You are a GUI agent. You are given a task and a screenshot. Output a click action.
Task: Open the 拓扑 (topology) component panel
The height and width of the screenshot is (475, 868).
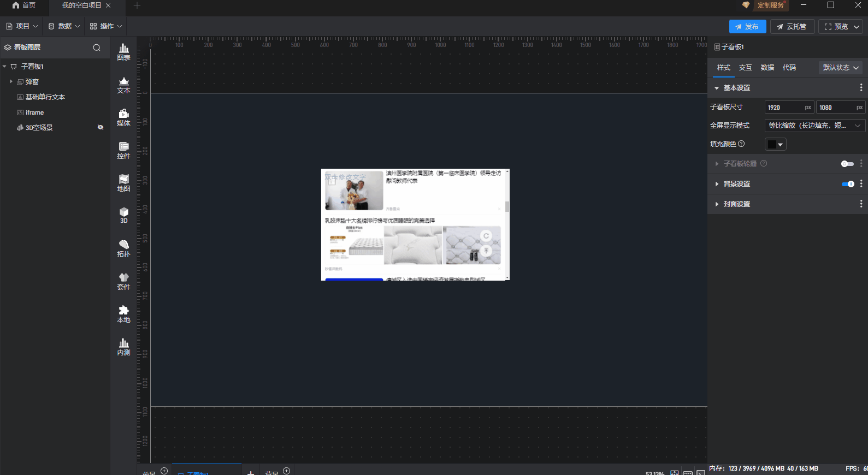124,249
